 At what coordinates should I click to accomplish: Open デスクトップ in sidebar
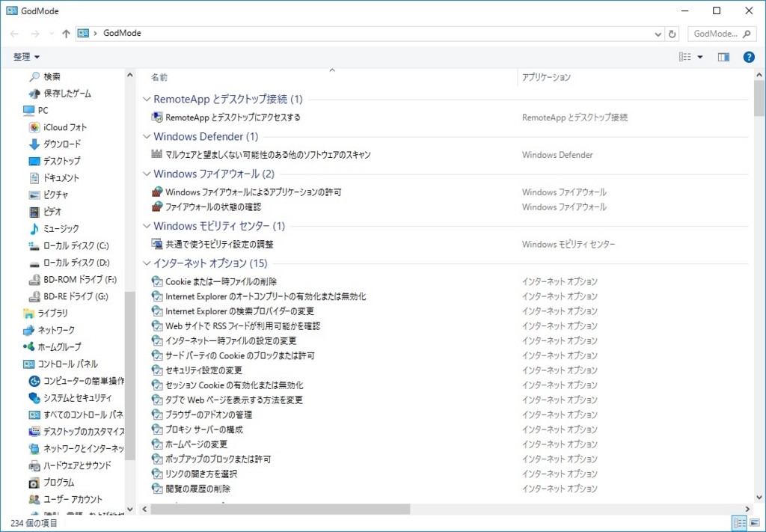tap(61, 161)
